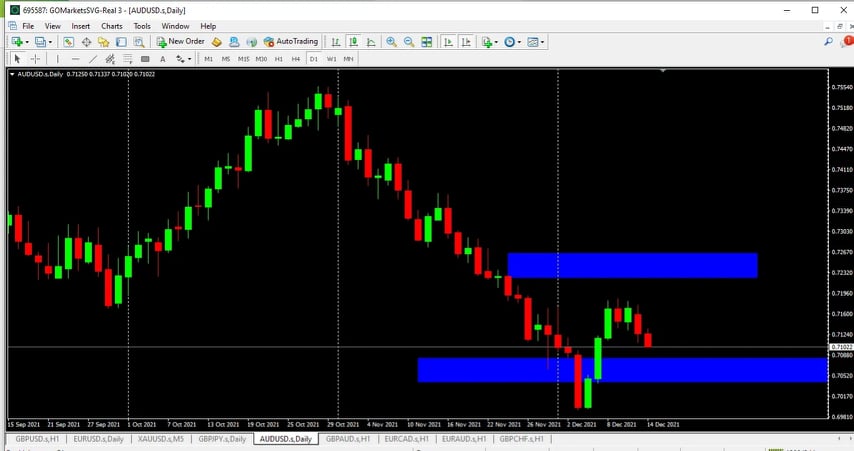854x451 pixels.
Task: Click the user account icon next to MetaEditor
Action: (234, 42)
